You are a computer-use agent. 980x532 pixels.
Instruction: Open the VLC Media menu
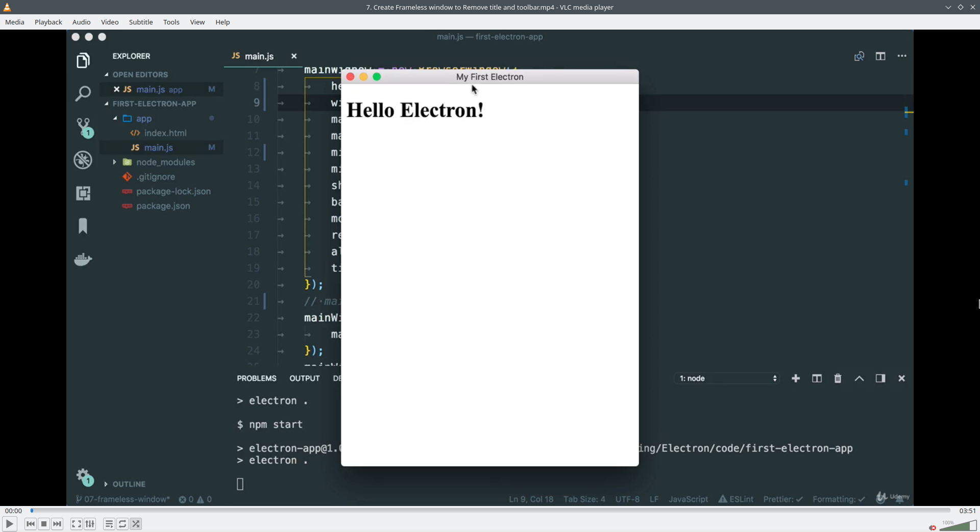(x=15, y=22)
